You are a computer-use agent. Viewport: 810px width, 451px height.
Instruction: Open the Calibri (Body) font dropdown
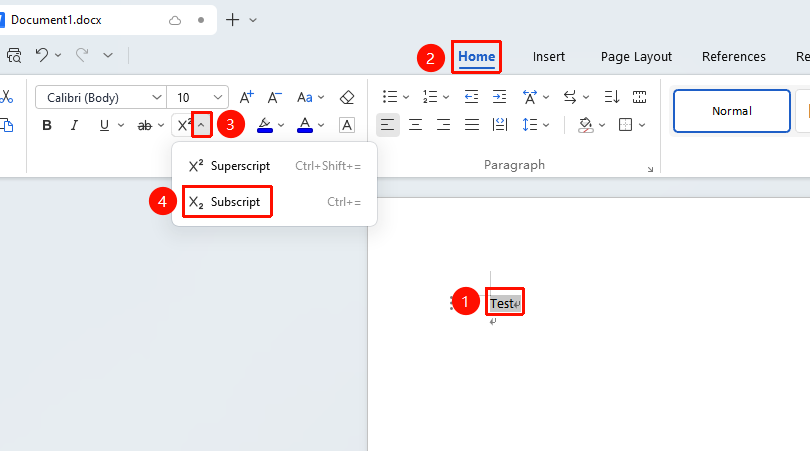click(x=101, y=97)
